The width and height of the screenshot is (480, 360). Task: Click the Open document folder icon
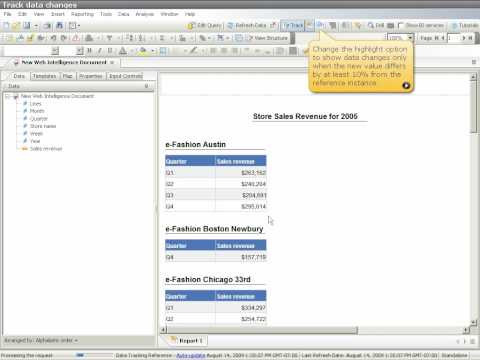coord(16,25)
